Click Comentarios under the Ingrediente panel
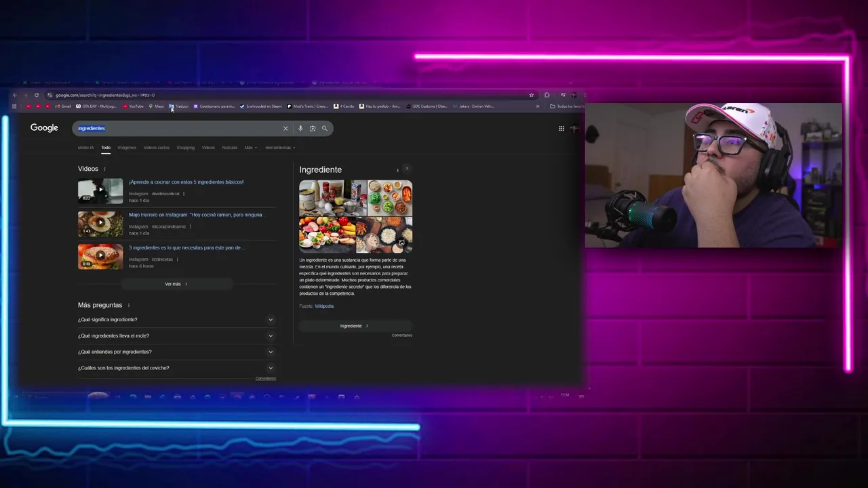The height and width of the screenshot is (488, 868). pos(401,335)
